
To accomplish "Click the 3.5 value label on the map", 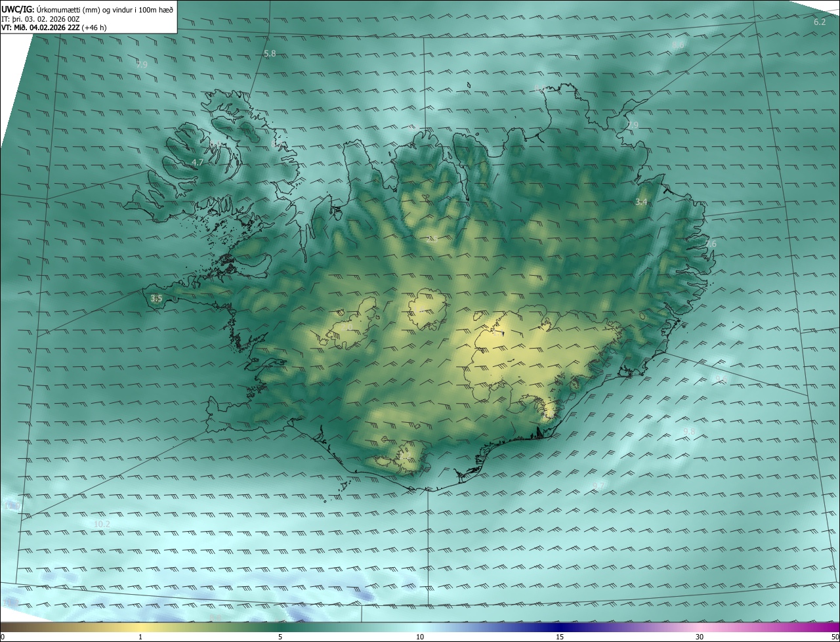I will point(156,299).
